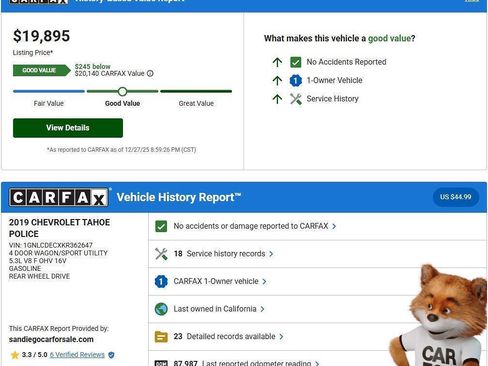Viewport: 488px width, 366px height.
Task: Click the 2019 CHEVROLET TAHOE POLICE heading
Action: (x=59, y=228)
